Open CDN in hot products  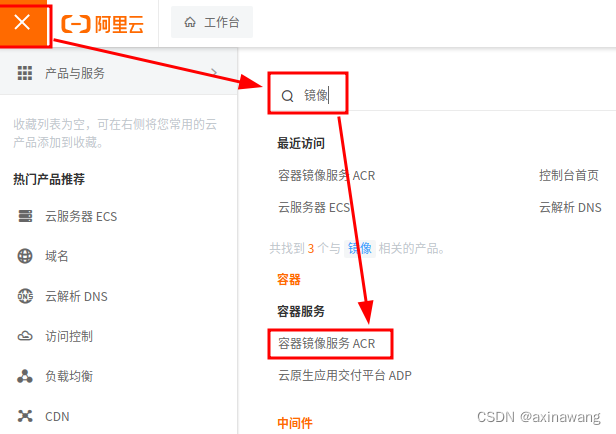(57, 416)
